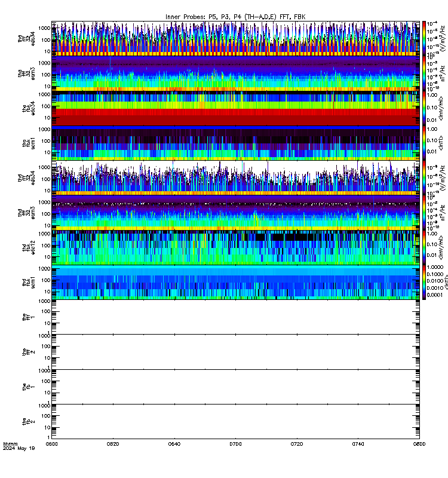Click the color bar beside tha fbk edc34 panel
The width and height of the screenshot is (448, 478).
click(x=424, y=108)
